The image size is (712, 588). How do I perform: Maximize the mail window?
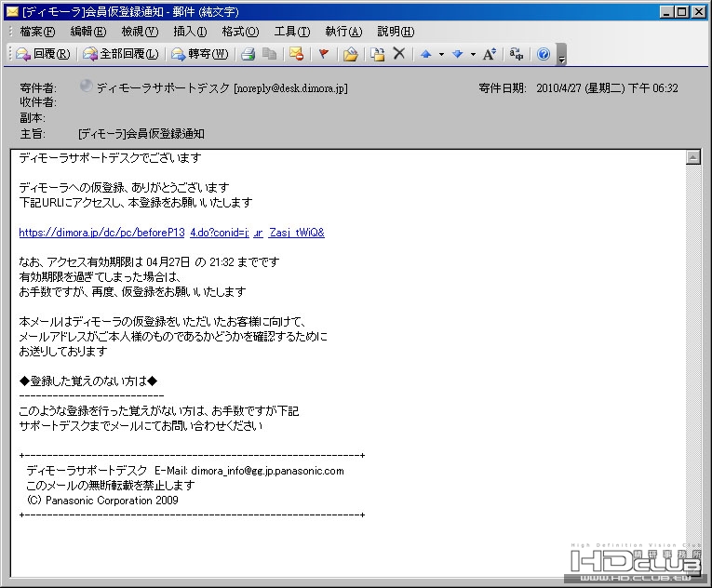click(682, 12)
